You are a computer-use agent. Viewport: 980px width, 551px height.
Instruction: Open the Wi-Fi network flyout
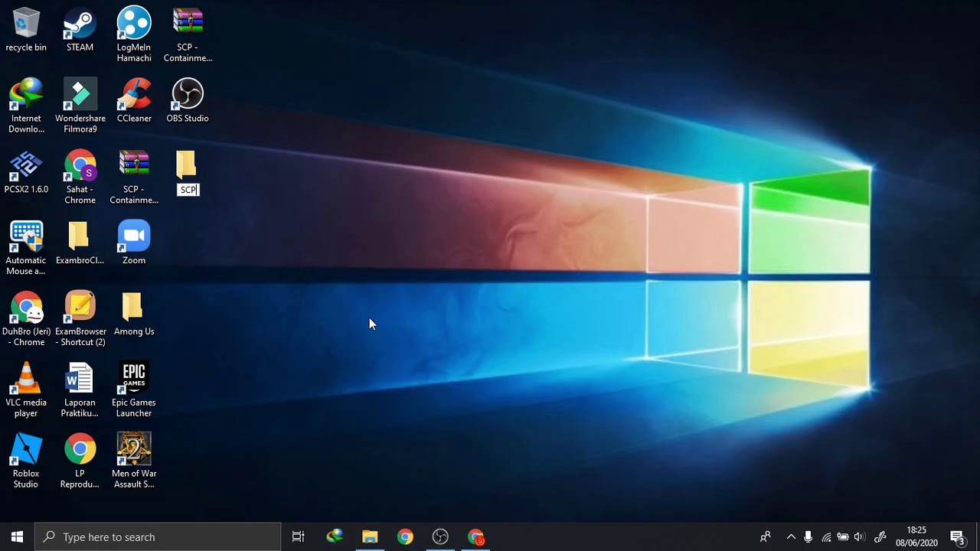(x=826, y=536)
